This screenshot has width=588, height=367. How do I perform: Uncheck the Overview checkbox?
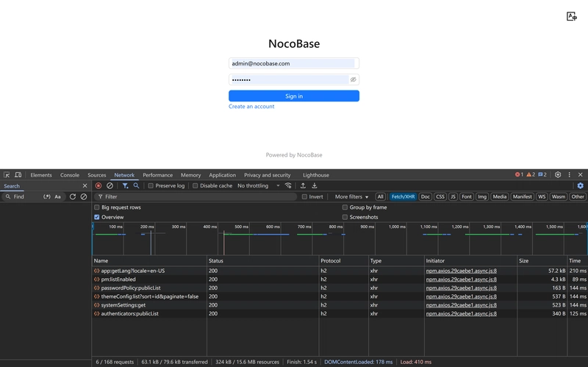tap(97, 217)
